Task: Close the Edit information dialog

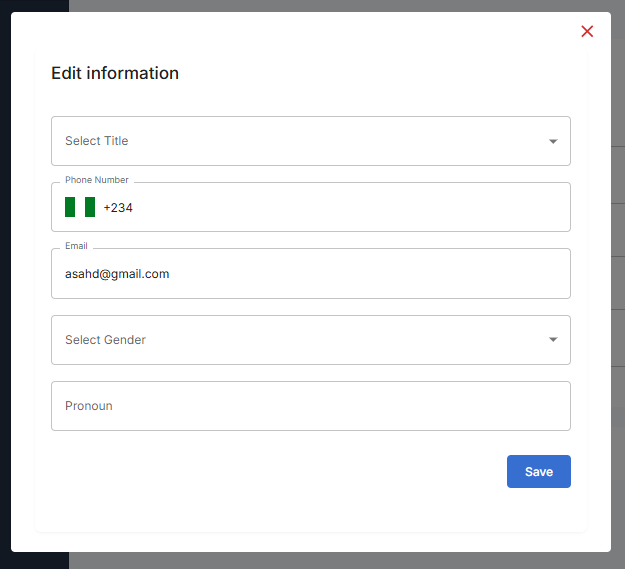Action: (x=587, y=31)
